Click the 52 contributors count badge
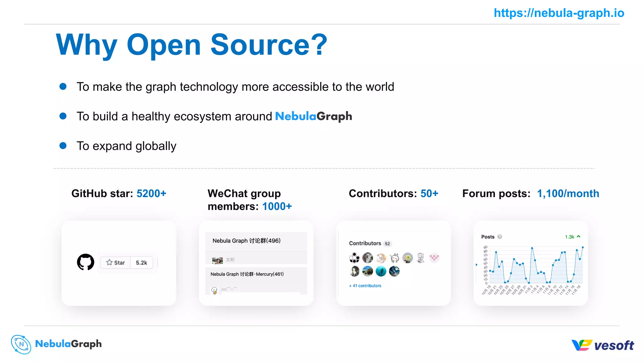Screen dimensions: 644x362 click(x=387, y=244)
